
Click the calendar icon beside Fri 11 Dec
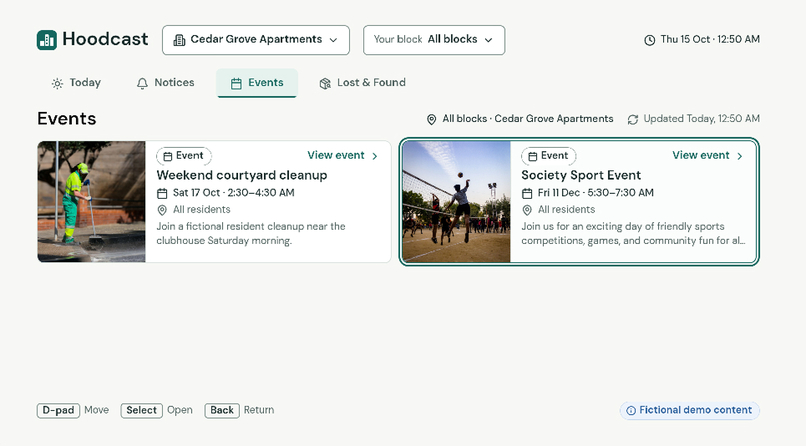click(x=527, y=193)
